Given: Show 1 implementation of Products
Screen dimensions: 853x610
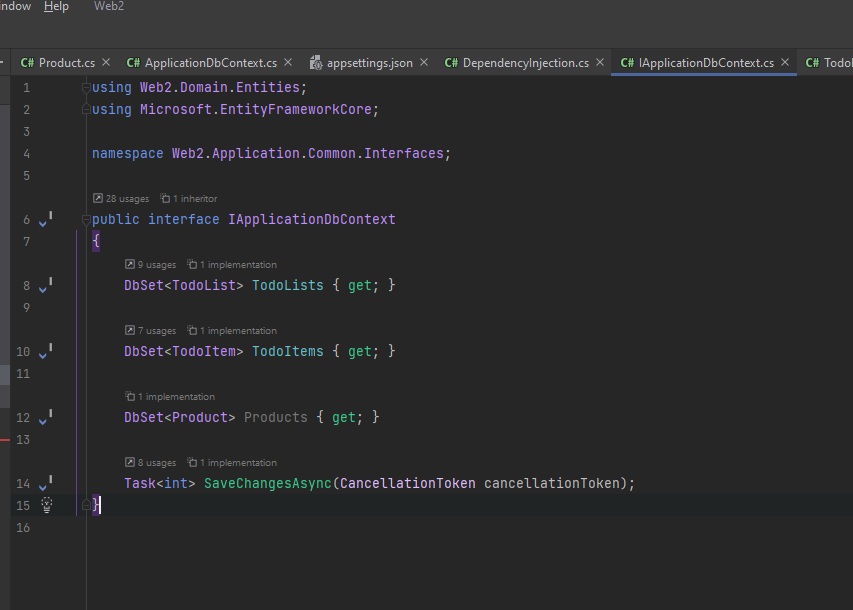Looking at the screenshot, I should tap(170, 397).
